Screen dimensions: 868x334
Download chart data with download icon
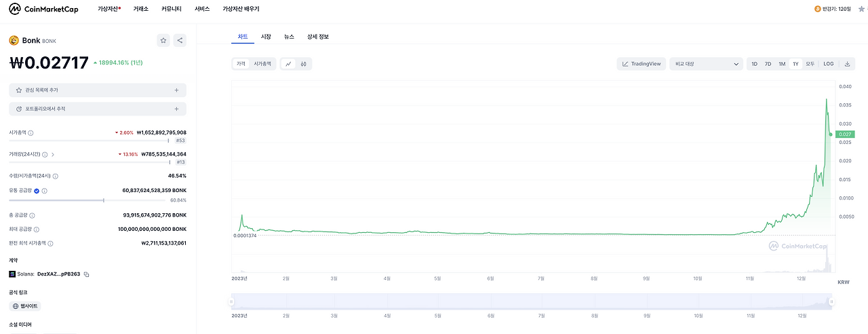click(x=847, y=64)
